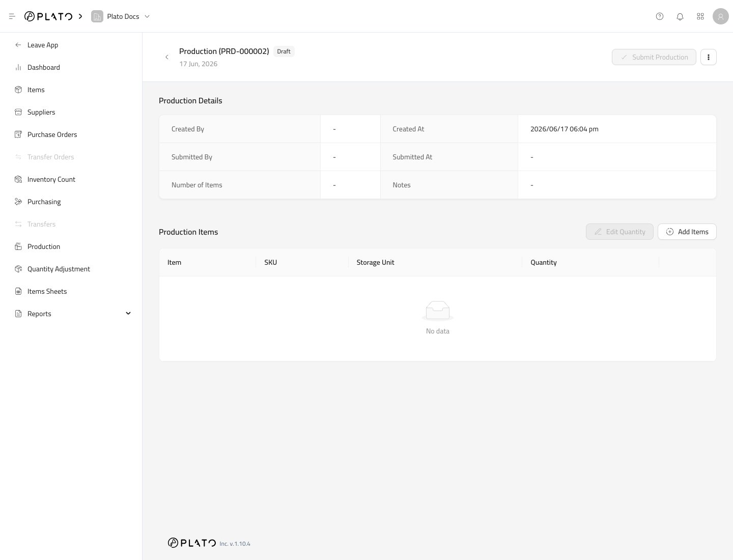733x560 pixels.
Task: Open Items Sheets label in sidebar
Action: pyautogui.click(x=47, y=291)
